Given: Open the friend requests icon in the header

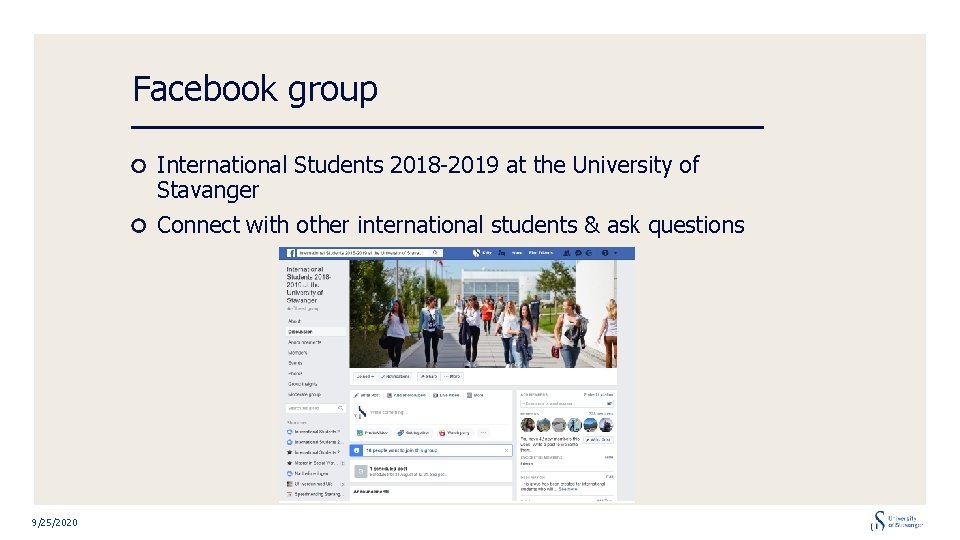Looking at the screenshot, I should pos(566,253).
